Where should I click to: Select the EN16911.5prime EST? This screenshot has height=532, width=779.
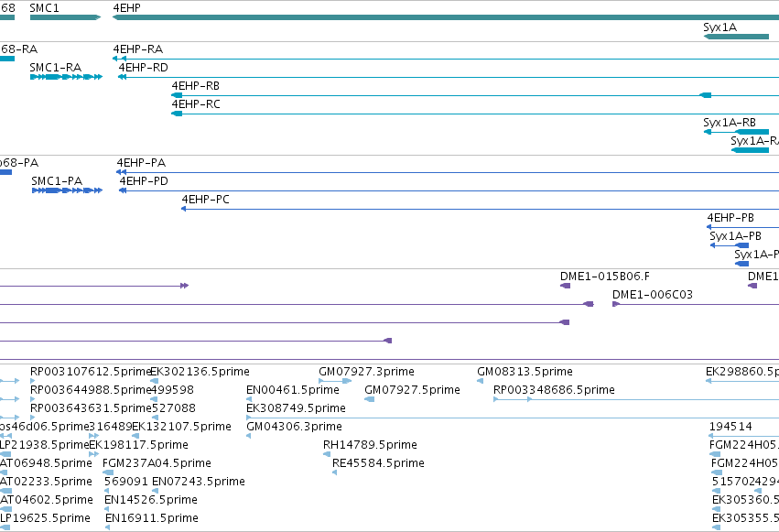[107, 527]
